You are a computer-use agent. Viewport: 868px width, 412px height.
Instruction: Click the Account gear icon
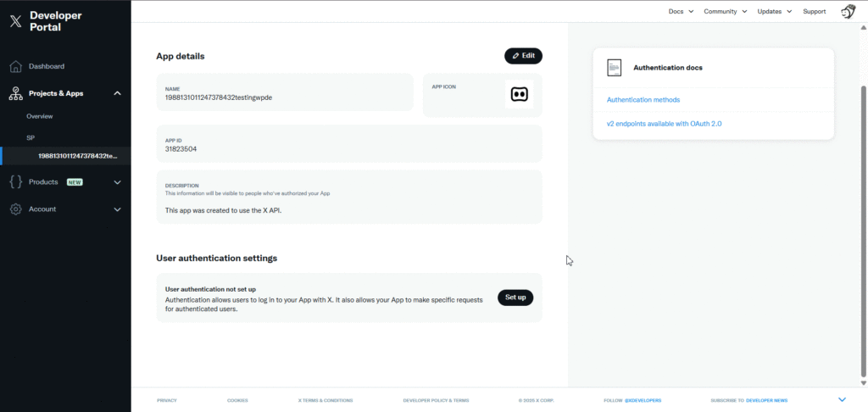click(x=15, y=209)
